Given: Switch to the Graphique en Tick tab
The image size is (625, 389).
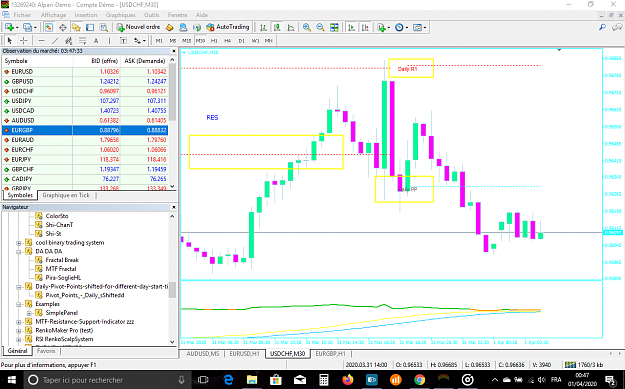Looking at the screenshot, I should (66, 195).
